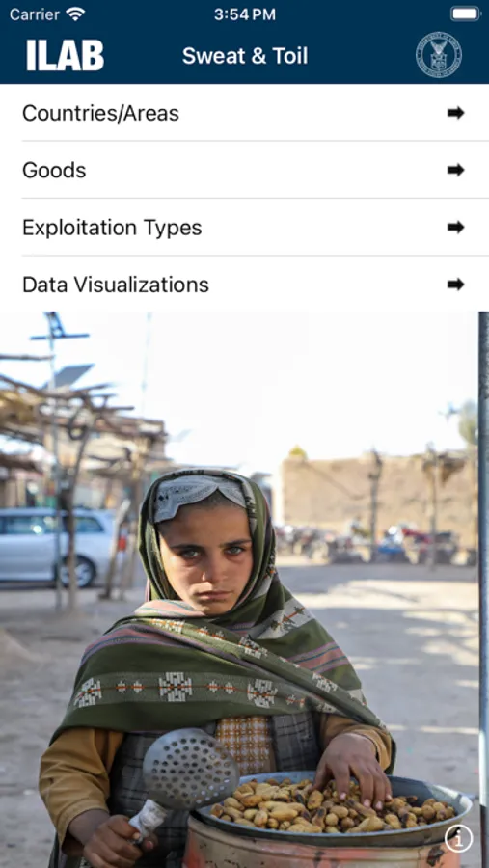Tap the Sweat & Toil title
489x868 pixels.
point(245,56)
